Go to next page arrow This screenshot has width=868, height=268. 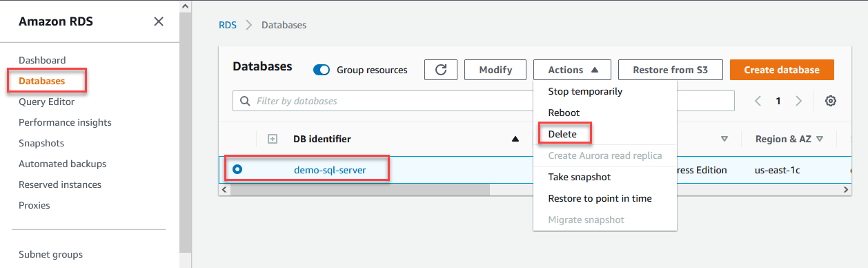pos(799,101)
